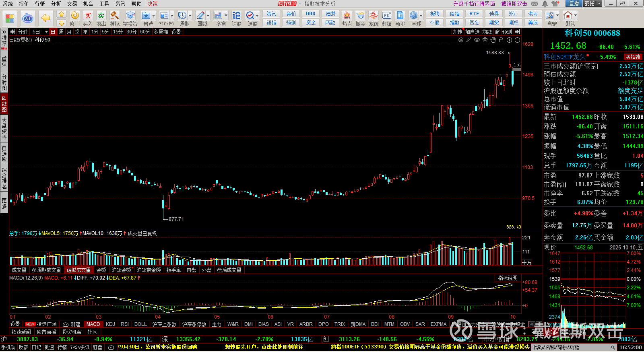Screen dimensions: 644x352
Task: Open 热点 hot topics flame icon
Action: [x=347, y=15]
